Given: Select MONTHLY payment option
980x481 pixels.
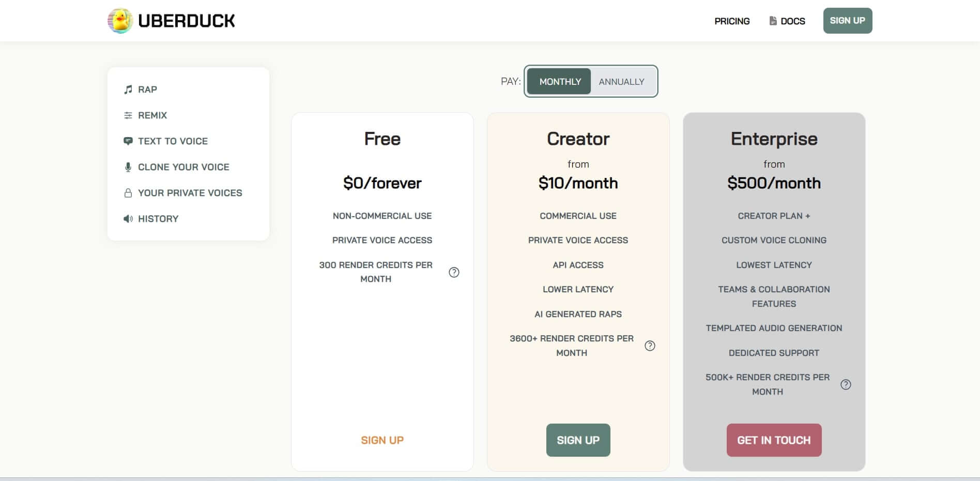Looking at the screenshot, I should coord(560,82).
